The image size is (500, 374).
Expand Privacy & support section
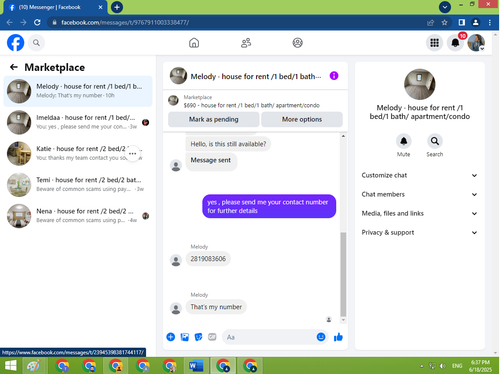419,232
